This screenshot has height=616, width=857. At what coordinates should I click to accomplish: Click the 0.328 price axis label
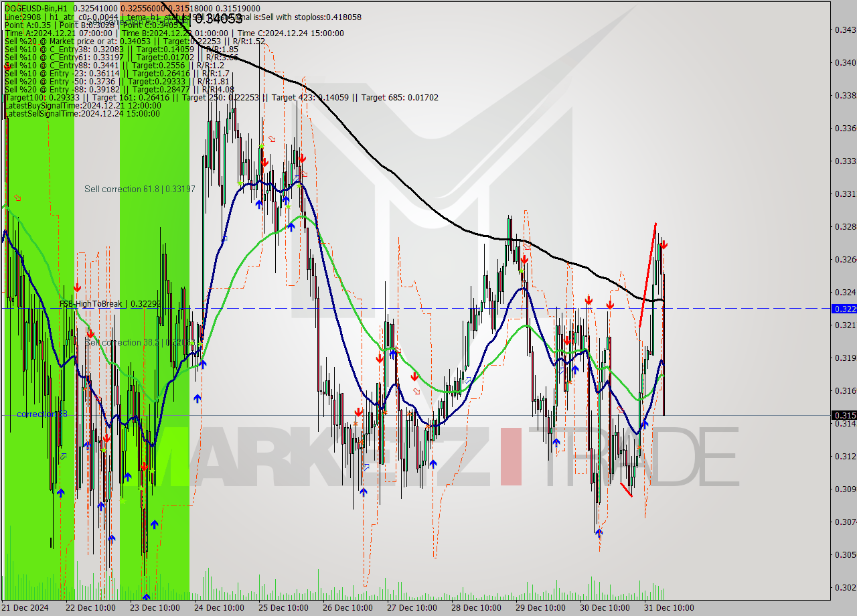(x=845, y=226)
